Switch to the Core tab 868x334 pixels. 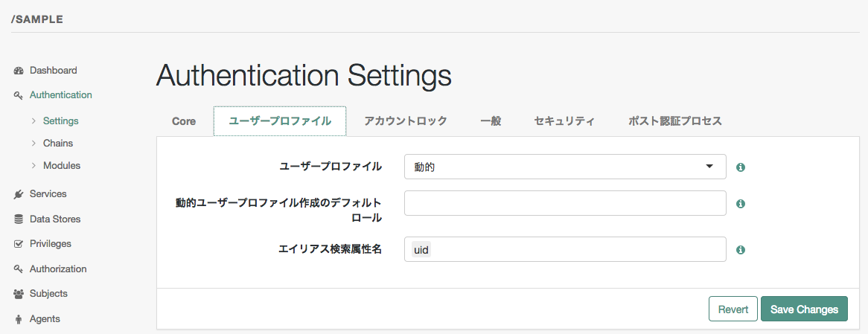coord(184,121)
